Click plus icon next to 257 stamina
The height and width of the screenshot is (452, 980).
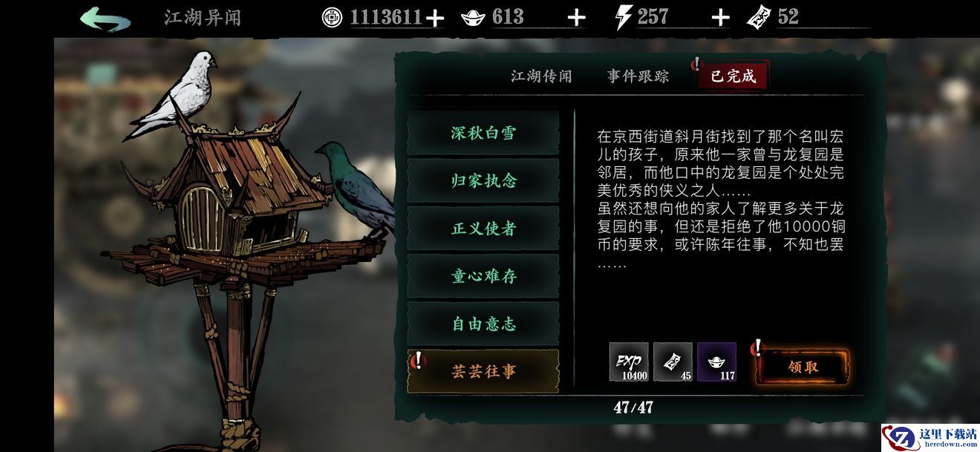click(720, 19)
